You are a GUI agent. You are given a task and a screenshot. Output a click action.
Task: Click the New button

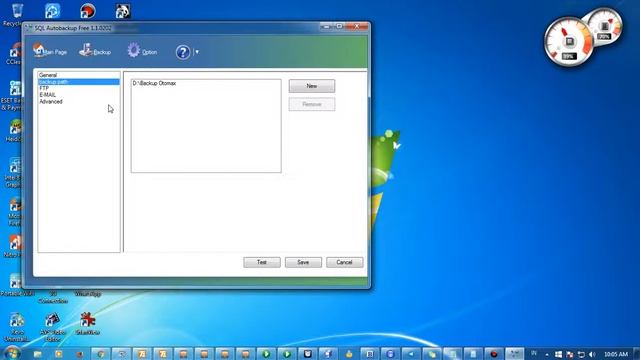(312, 86)
